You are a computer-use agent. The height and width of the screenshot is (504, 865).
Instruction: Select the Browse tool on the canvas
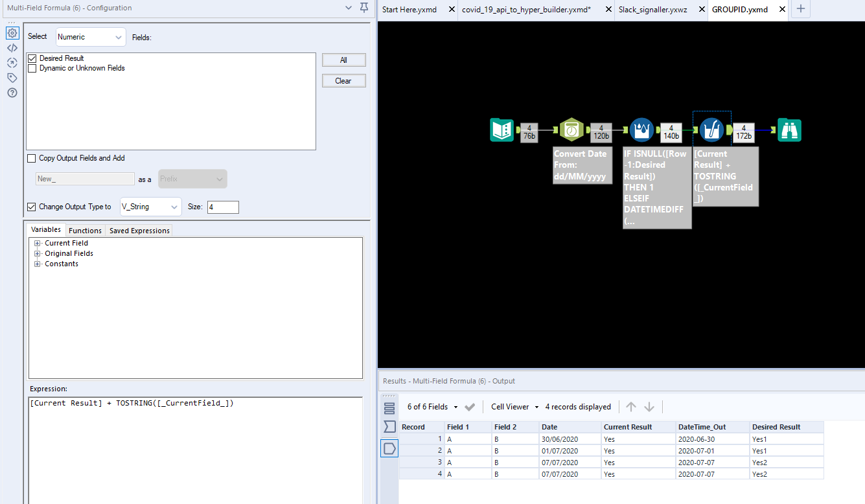pos(789,130)
